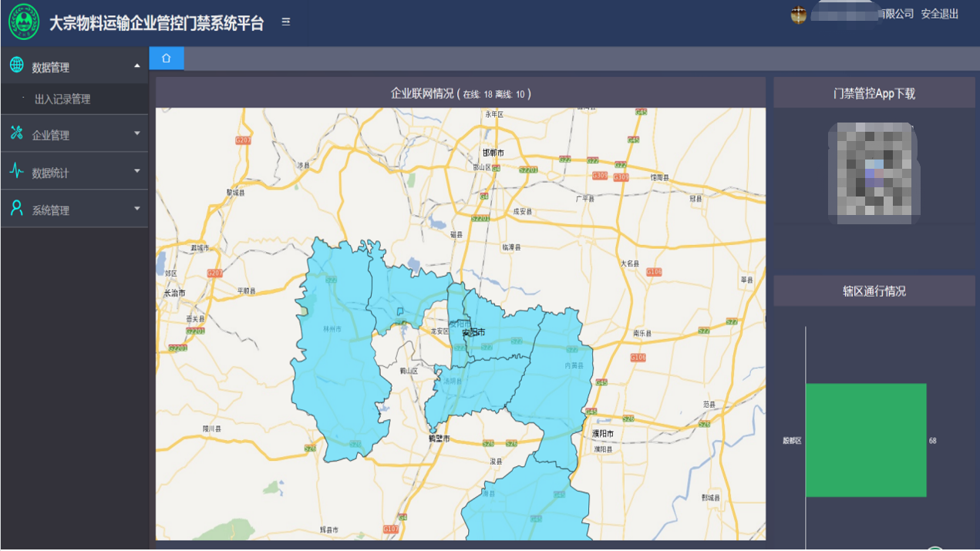Click the globe icon beside 数据管理
Screen dimensions: 980x551
pyautogui.click(x=16, y=66)
